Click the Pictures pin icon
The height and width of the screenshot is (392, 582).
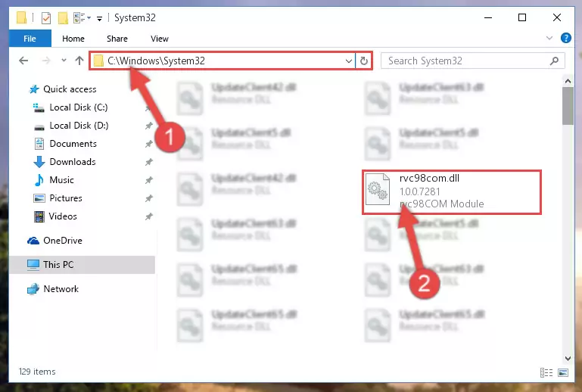pyautogui.click(x=148, y=198)
